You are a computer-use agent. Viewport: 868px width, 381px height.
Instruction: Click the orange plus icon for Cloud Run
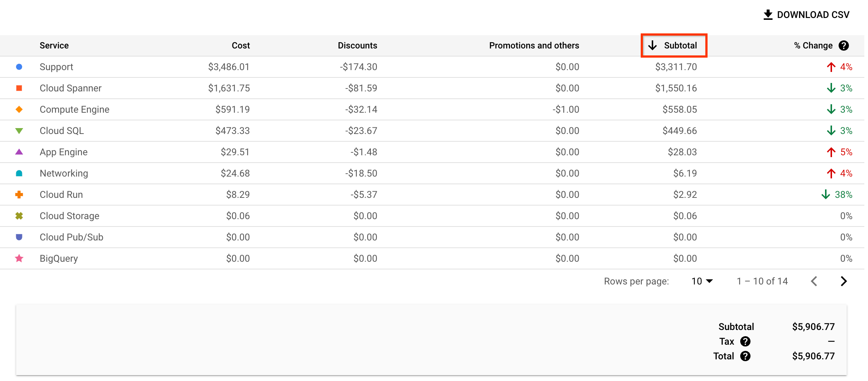(x=19, y=195)
